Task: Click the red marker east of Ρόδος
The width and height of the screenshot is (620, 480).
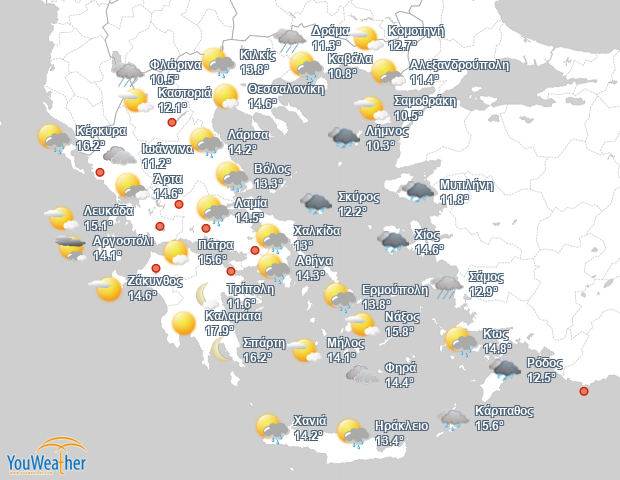Action: click(x=584, y=391)
